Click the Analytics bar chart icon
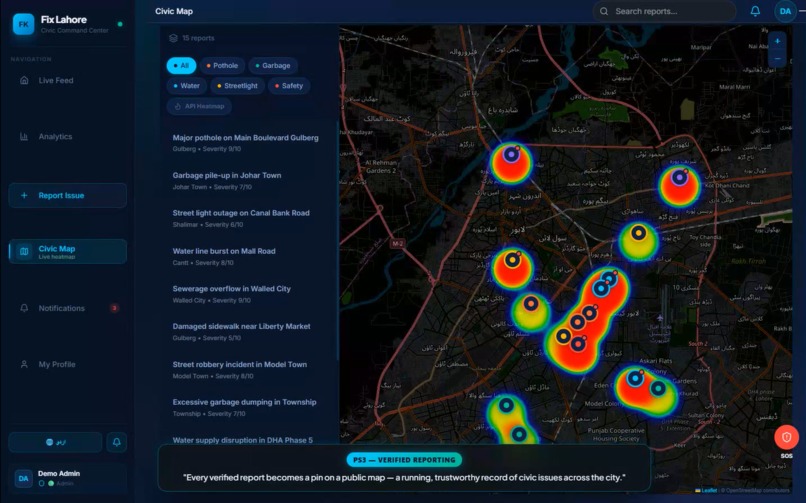 24,137
